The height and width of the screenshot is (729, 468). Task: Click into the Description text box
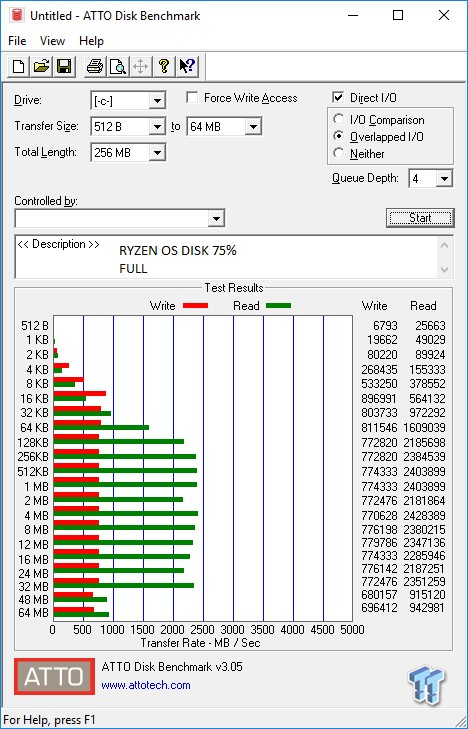pyautogui.click(x=227, y=257)
